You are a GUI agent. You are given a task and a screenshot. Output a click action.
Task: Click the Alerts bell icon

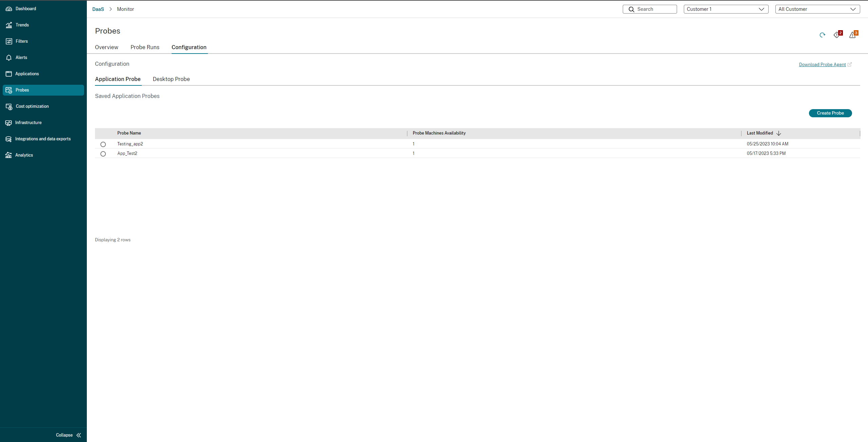click(x=9, y=58)
